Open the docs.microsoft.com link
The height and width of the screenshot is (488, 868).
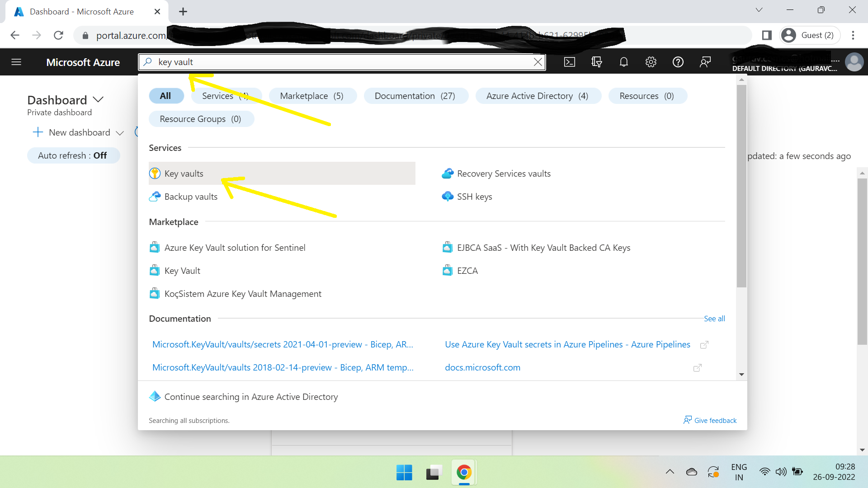coord(482,367)
